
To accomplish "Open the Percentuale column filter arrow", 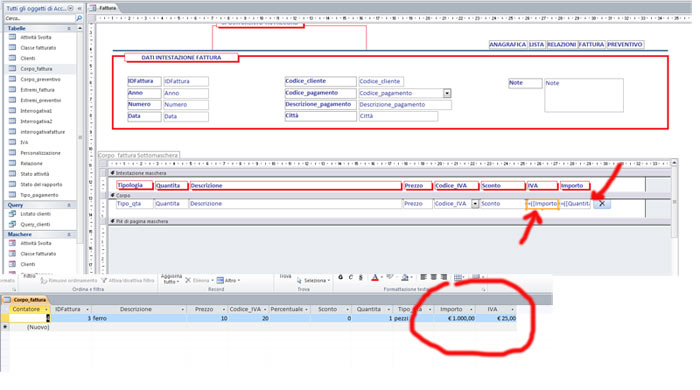I will [306, 309].
